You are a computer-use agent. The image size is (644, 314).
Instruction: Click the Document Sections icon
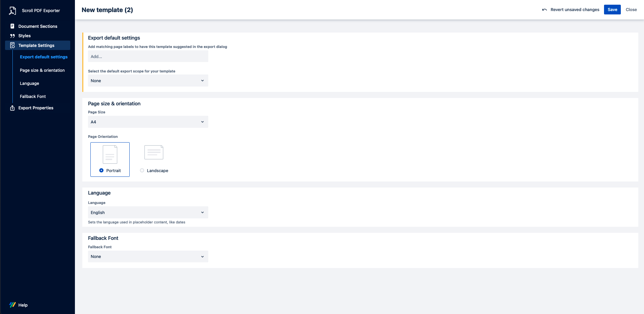point(12,26)
